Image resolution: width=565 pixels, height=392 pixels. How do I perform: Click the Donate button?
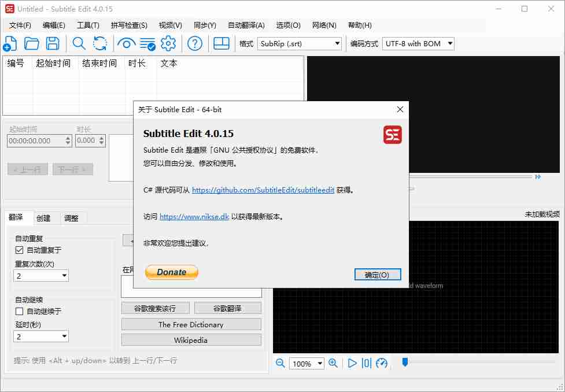[171, 272]
